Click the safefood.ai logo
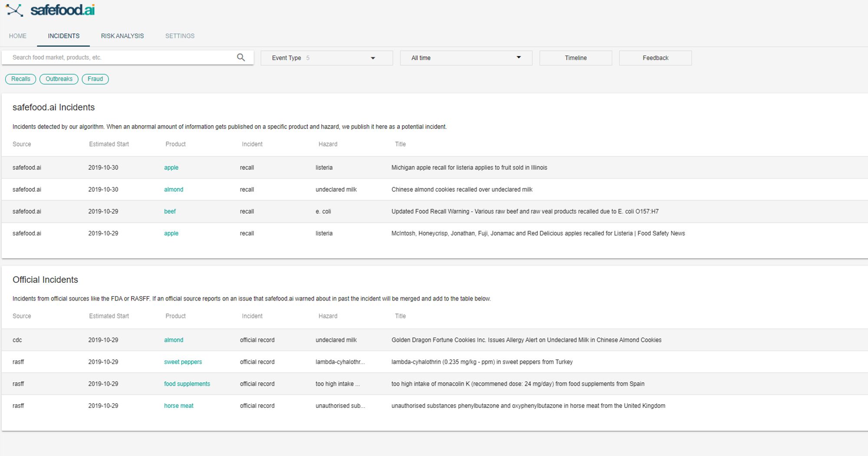Viewport: 868px width, 456px height. click(50, 10)
